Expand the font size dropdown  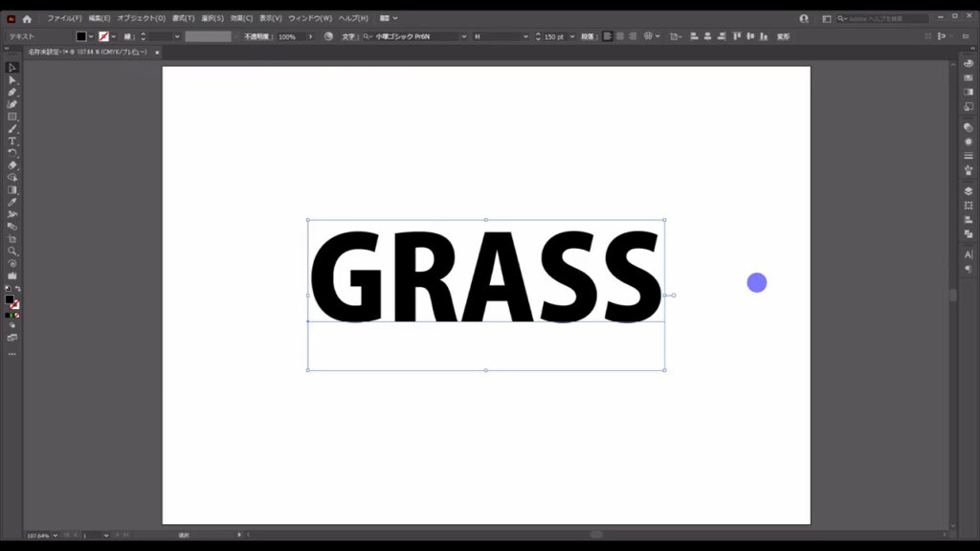tap(572, 36)
